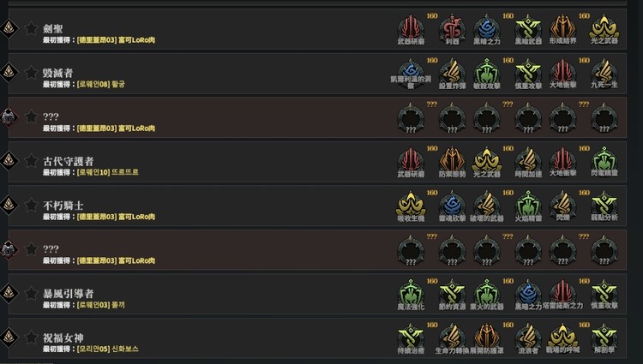Open the 毀滅者 entry name

coord(57,73)
